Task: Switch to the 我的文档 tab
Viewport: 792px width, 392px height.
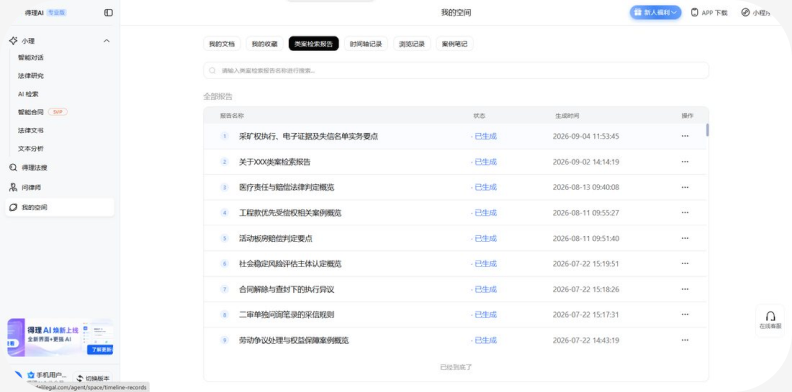Action: pos(222,44)
